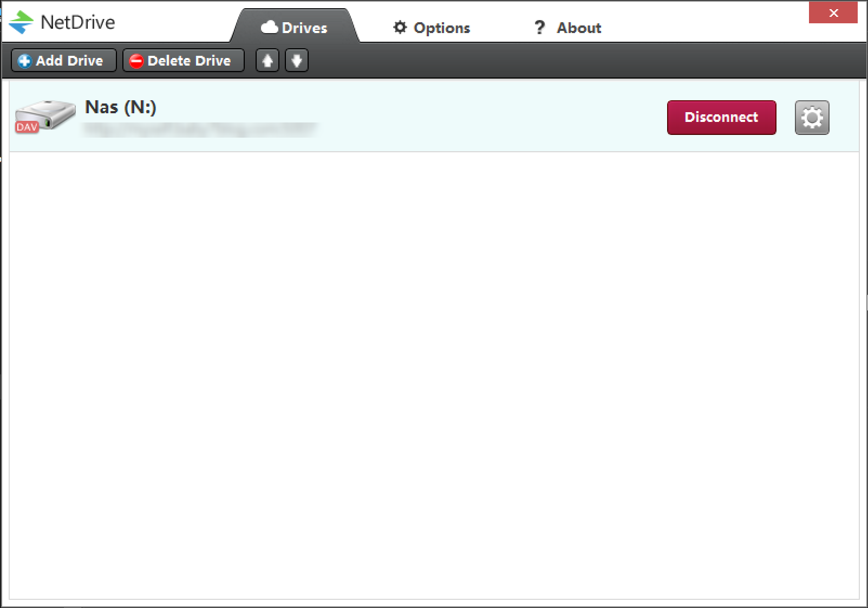Viewport: 868px width, 608px height.
Task: Open the Options tab
Action: click(432, 28)
